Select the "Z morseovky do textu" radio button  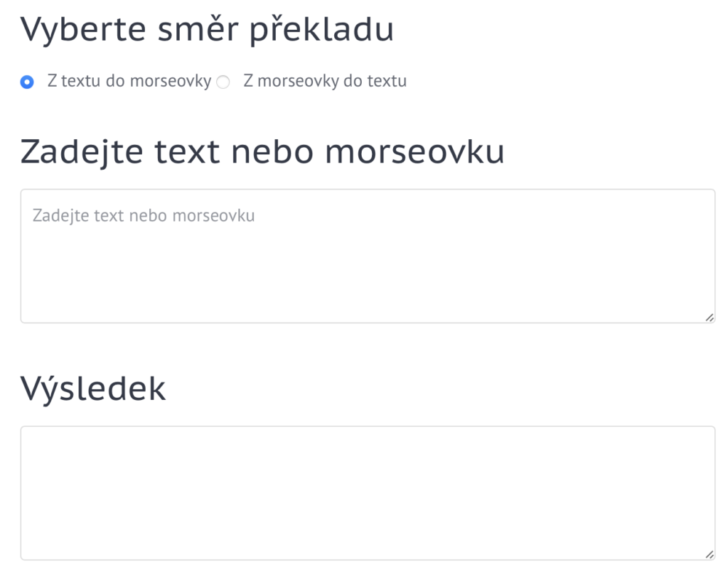point(223,82)
